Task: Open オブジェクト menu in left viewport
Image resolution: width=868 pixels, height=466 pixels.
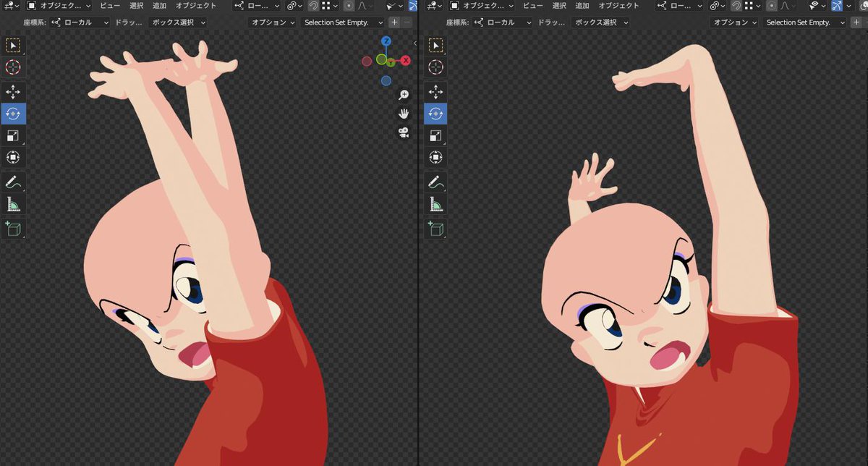Action: click(196, 6)
